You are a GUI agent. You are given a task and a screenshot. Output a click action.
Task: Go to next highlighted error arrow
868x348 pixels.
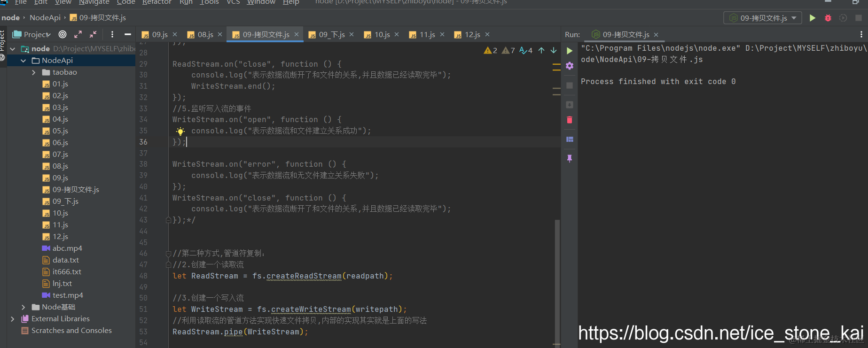(x=554, y=50)
